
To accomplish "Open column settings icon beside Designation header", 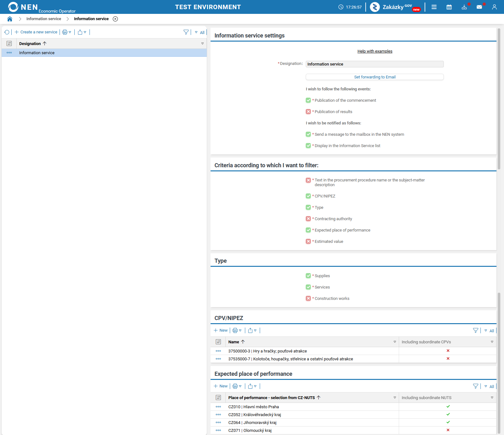I will [9, 43].
